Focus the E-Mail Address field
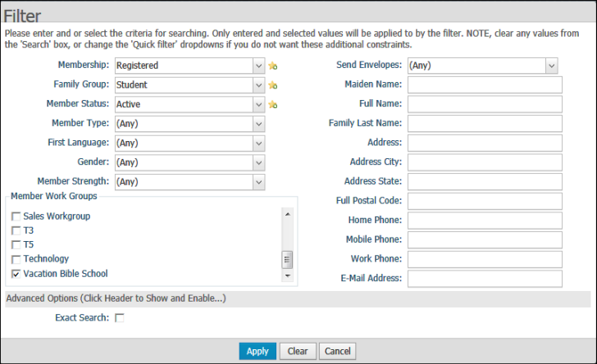 pos(485,279)
